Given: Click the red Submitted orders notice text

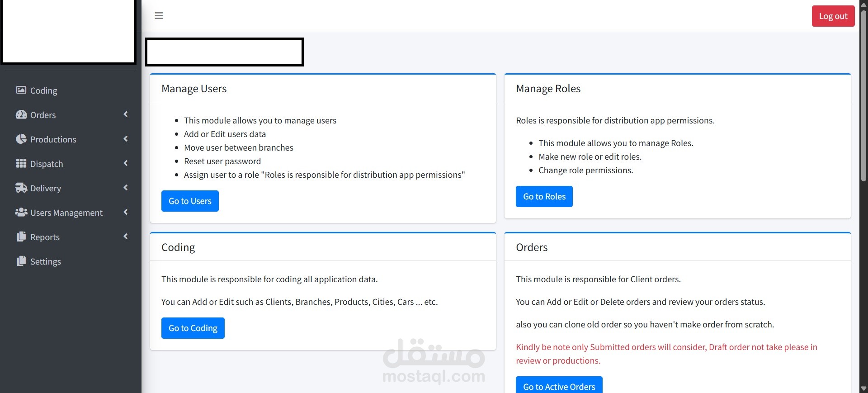Looking at the screenshot, I should [x=666, y=354].
